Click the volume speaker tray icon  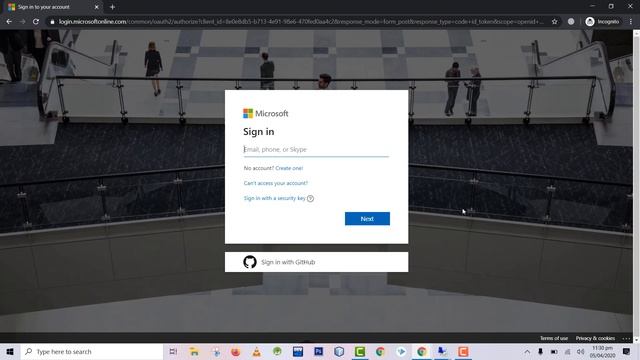(x=581, y=351)
